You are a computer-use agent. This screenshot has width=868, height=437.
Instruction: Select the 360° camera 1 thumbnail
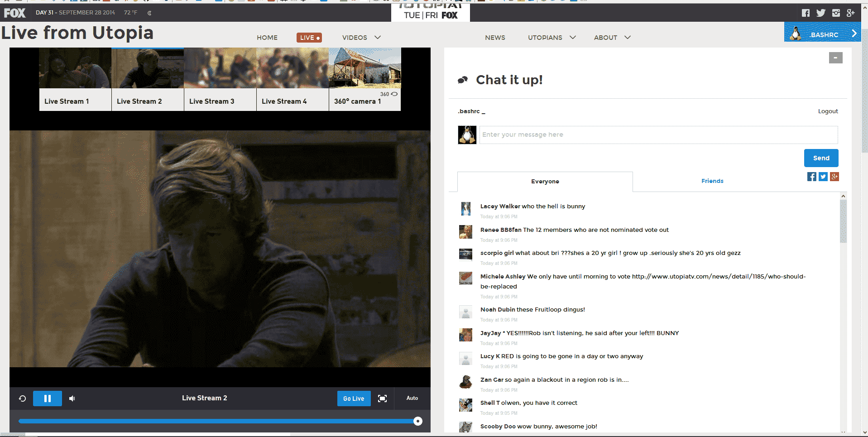(365, 79)
